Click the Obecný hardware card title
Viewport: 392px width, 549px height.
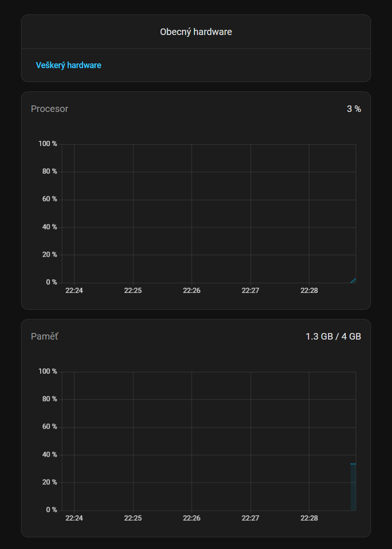pyautogui.click(x=196, y=32)
